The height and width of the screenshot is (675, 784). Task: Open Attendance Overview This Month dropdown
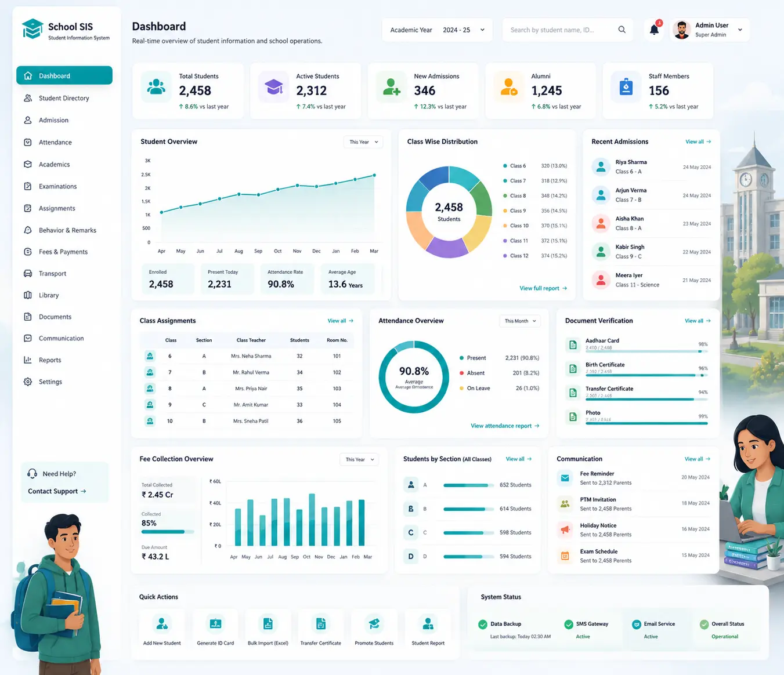[x=520, y=321]
